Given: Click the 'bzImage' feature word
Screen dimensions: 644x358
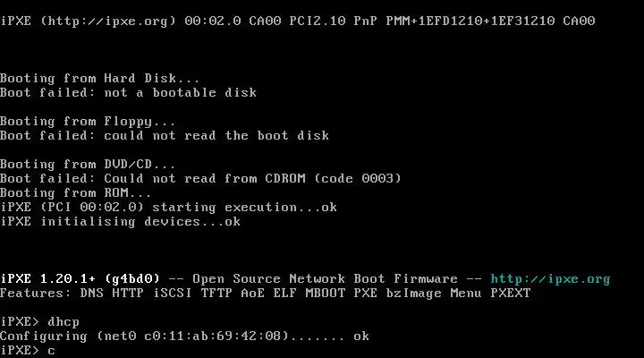Looking at the screenshot, I should point(413,294).
